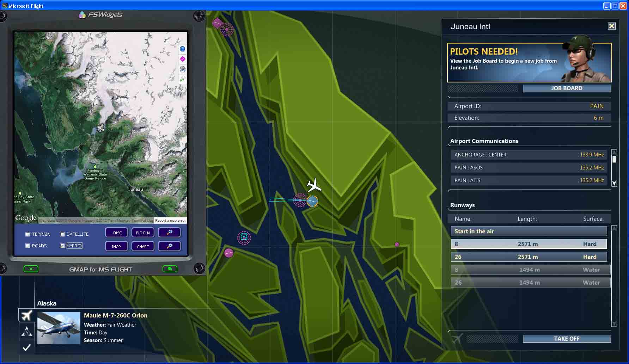Viewport: 629px width, 364px height.
Task: Click the green magnifier search icon on GMAP
Action: [x=182, y=79]
